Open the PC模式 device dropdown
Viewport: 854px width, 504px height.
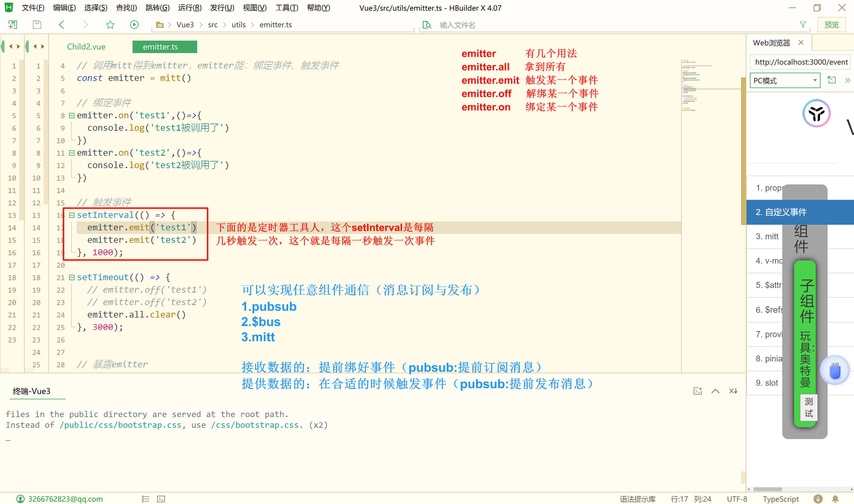785,80
